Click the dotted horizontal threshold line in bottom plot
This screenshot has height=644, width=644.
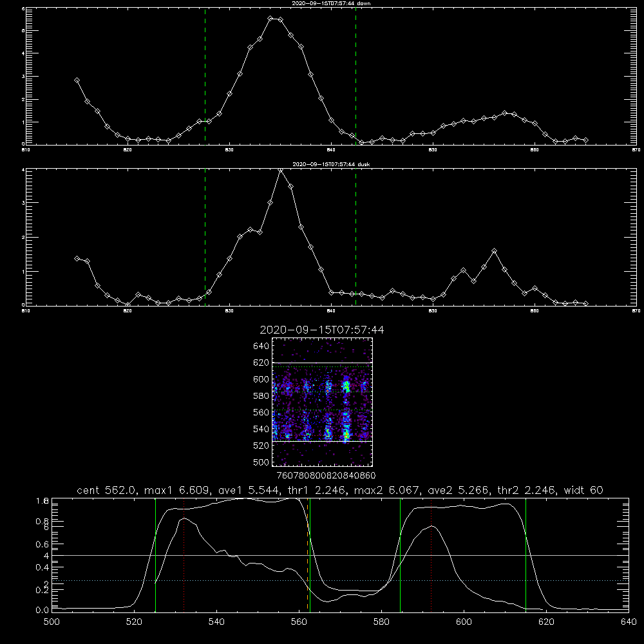[x=340, y=580]
